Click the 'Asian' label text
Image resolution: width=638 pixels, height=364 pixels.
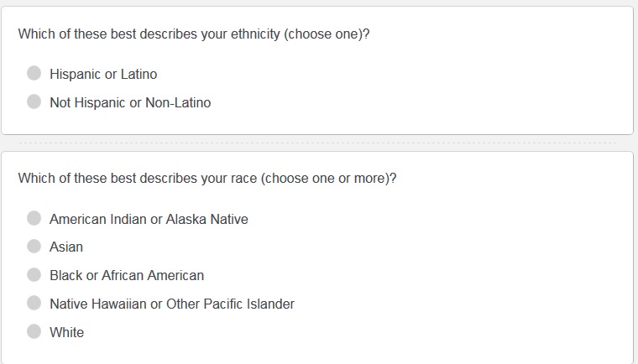coord(66,247)
